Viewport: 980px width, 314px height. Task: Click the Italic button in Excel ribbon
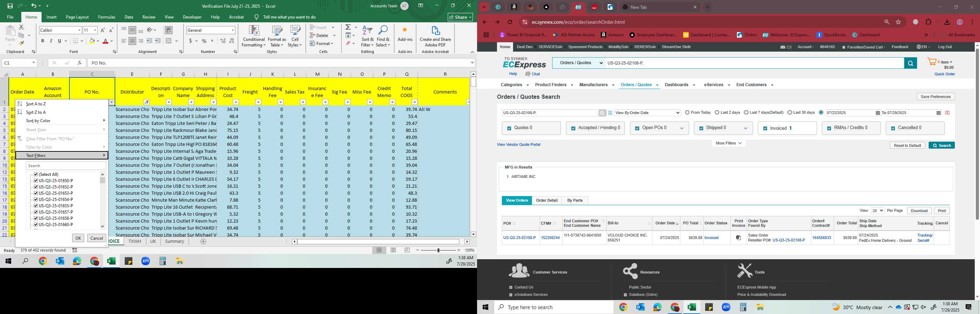51,41
